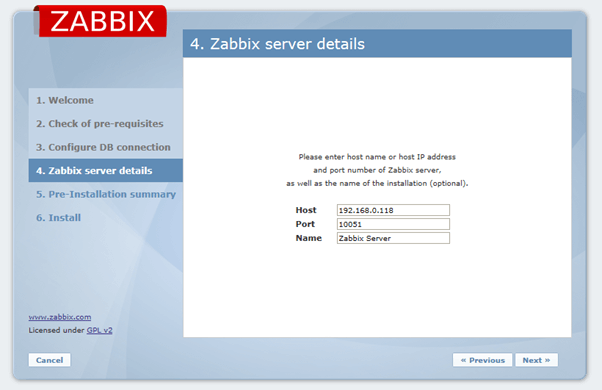Open the www.zabbix.com link
This screenshot has height=390, width=602.
click(x=60, y=317)
